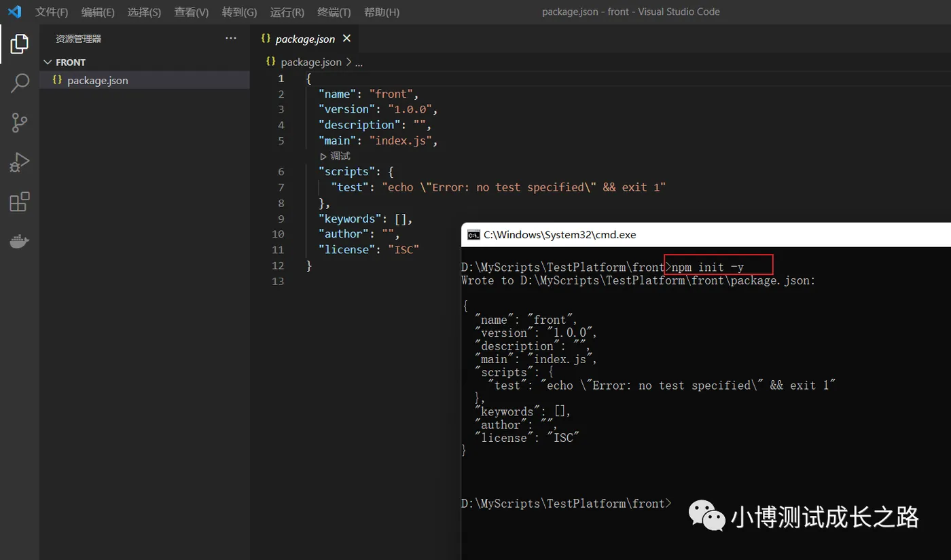Open the explorer more actions ellipsis
The height and width of the screenshot is (560, 951).
click(231, 39)
